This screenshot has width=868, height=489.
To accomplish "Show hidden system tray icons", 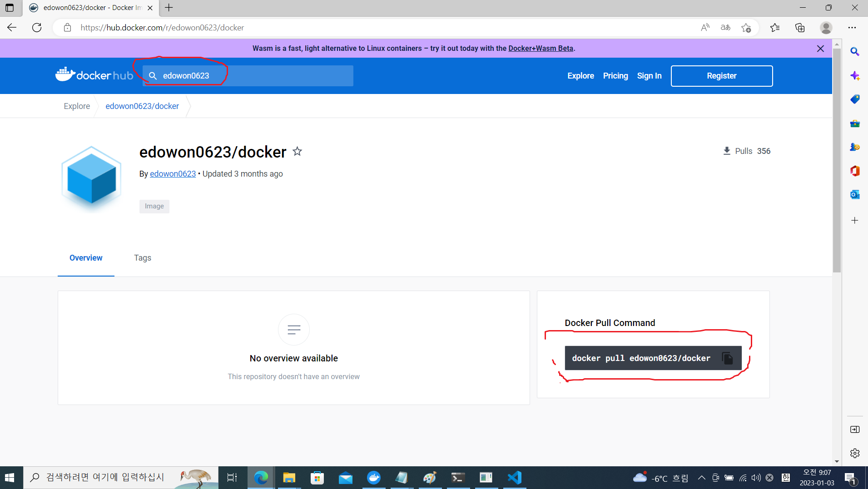I will click(702, 478).
